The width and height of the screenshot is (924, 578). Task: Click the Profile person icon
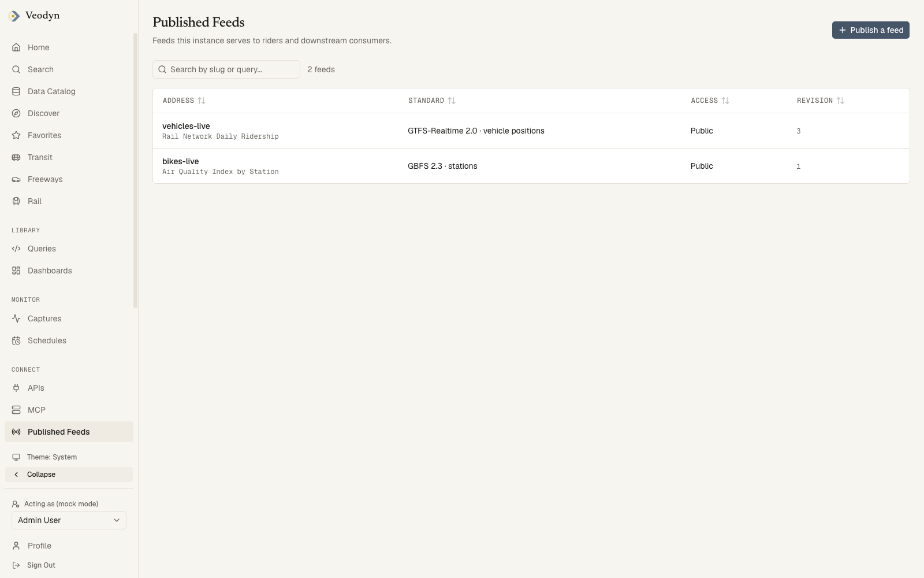16,546
